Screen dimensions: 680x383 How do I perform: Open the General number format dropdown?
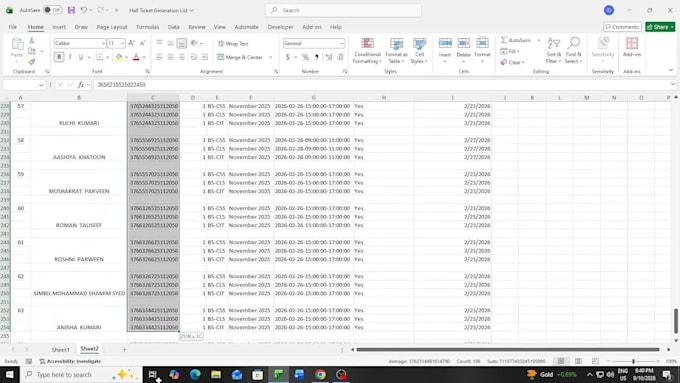pos(342,43)
